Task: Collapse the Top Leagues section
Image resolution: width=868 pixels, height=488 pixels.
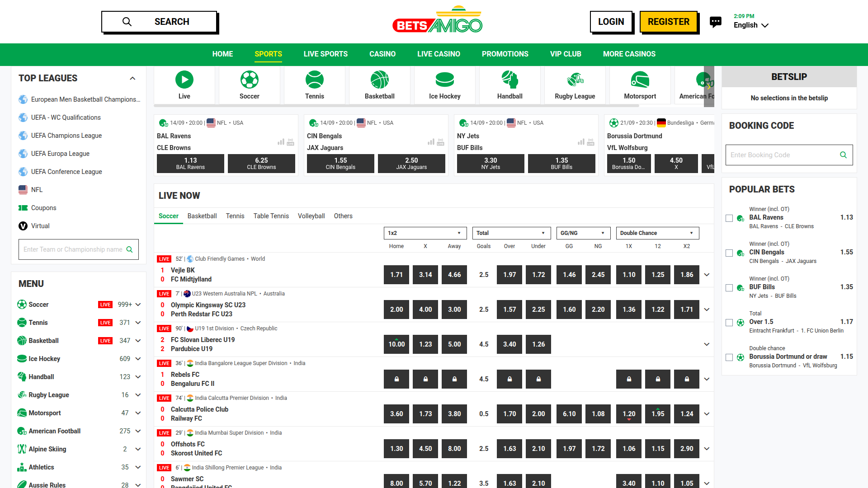Action: pyautogui.click(x=132, y=78)
